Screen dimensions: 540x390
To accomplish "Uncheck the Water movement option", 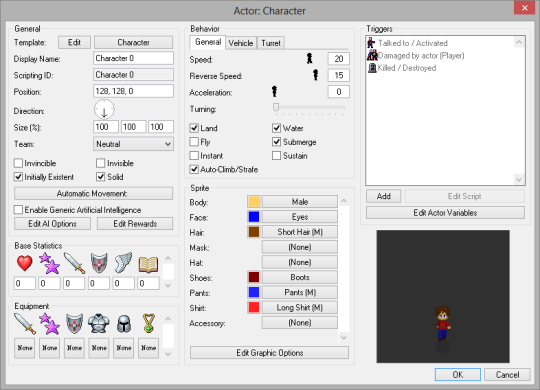I will (x=277, y=128).
